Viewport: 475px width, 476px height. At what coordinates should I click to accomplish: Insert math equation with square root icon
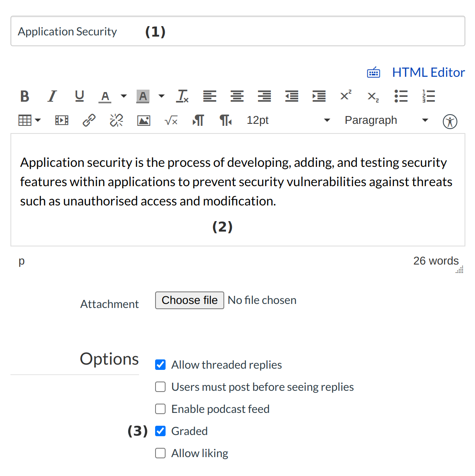pyautogui.click(x=171, y=120)
